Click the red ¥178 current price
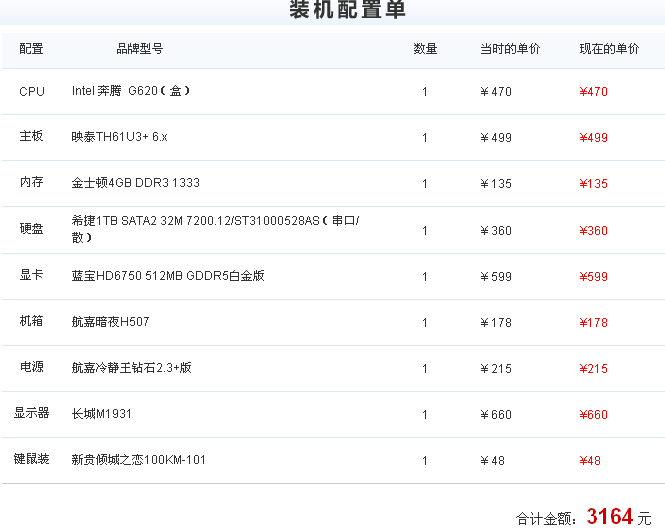The width and height of the screenshot is (665, 528). [593, 323]
